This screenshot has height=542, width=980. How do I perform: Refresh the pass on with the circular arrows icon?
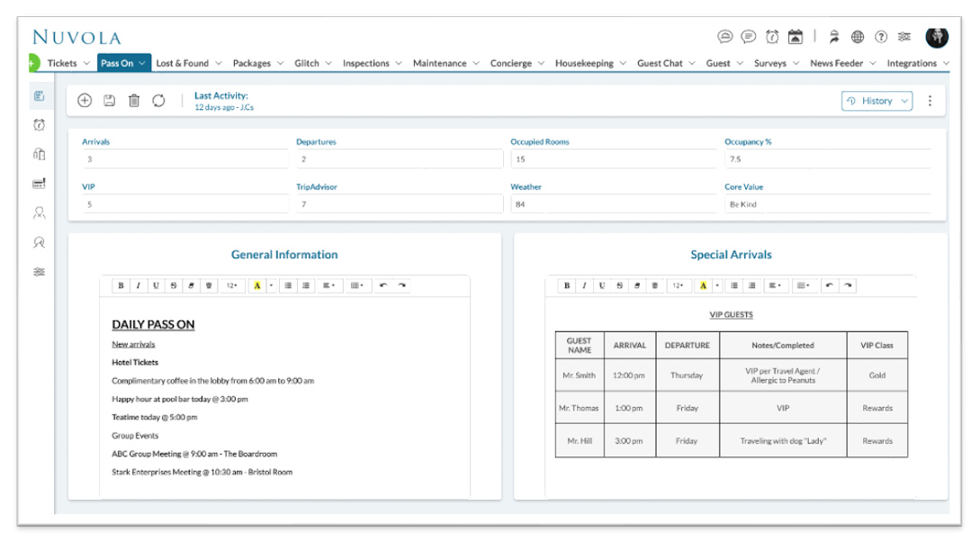[x=158, y=101]
